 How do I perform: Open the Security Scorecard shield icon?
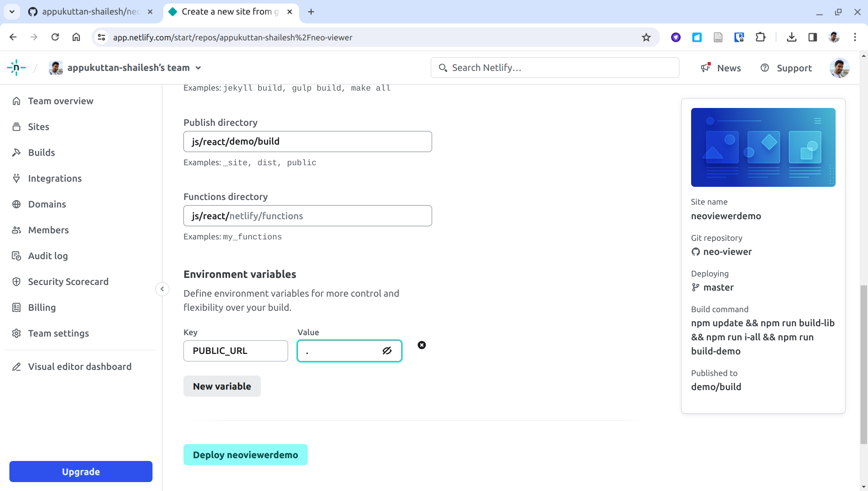16,282
